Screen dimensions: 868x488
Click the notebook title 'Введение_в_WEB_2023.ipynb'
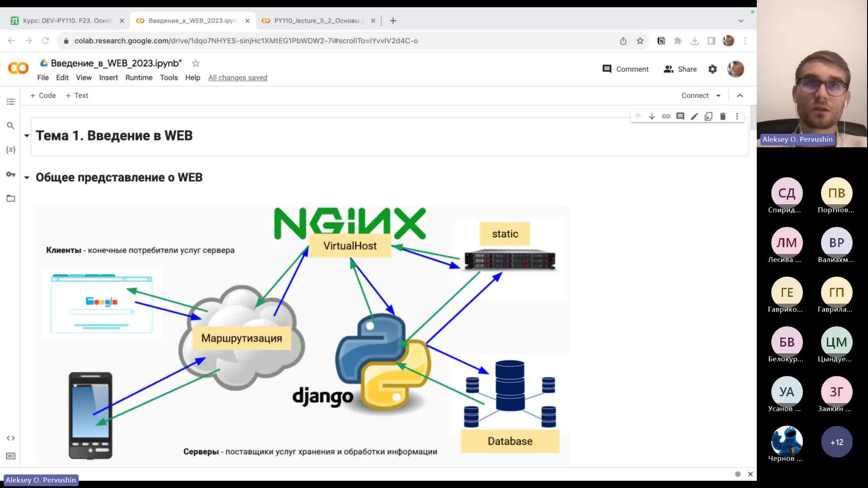116,63
